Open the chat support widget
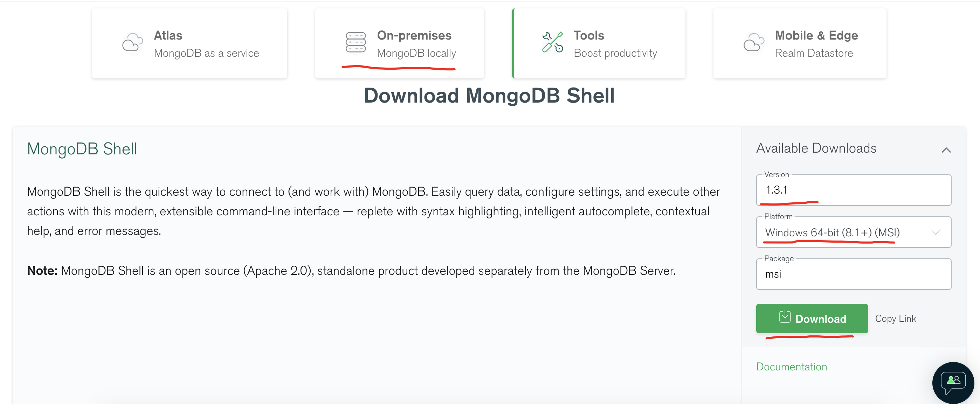Viewport: 980px width, 404px height. [953, 382]
